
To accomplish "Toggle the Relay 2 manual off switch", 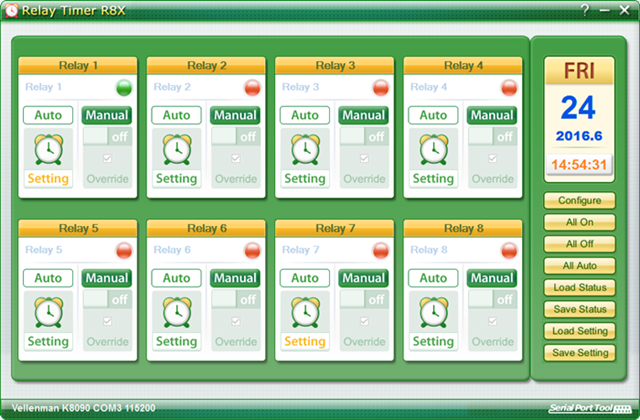I will [236, 136].
